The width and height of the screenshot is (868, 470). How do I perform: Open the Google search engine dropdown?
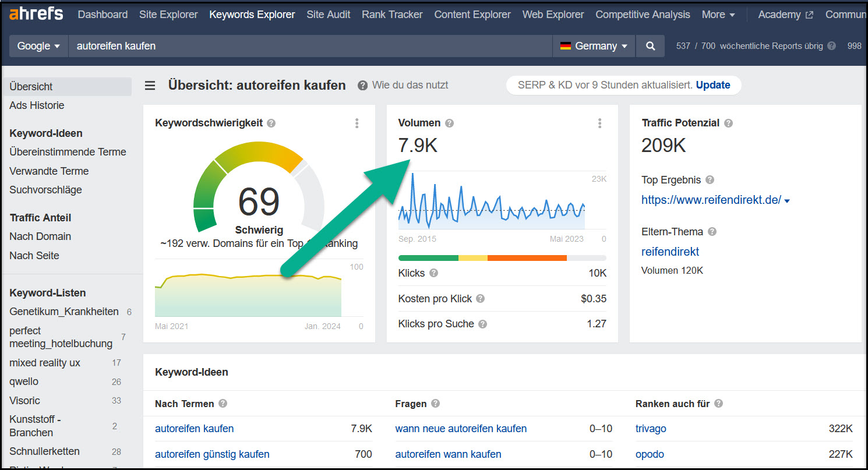[x=38, y=46]
